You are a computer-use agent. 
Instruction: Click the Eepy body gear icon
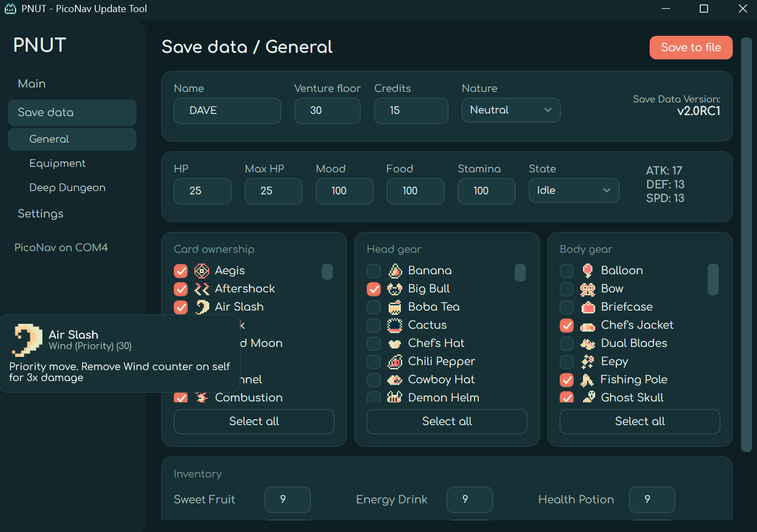588,361
